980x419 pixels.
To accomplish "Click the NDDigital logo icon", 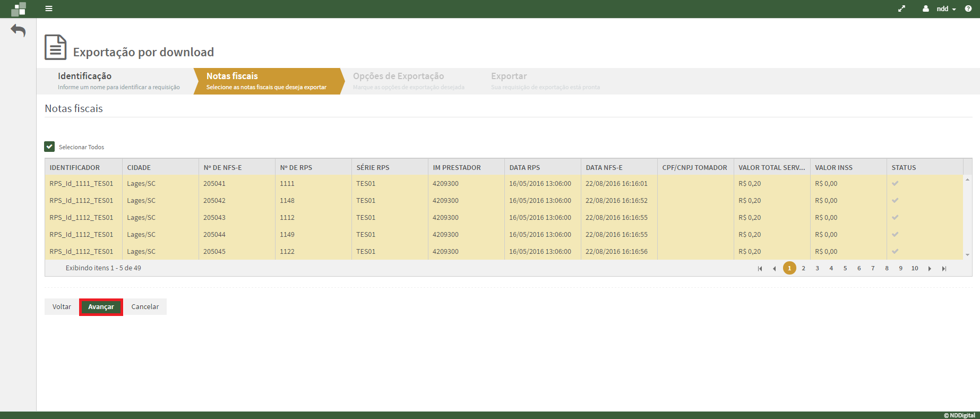I will click(19, 9).
